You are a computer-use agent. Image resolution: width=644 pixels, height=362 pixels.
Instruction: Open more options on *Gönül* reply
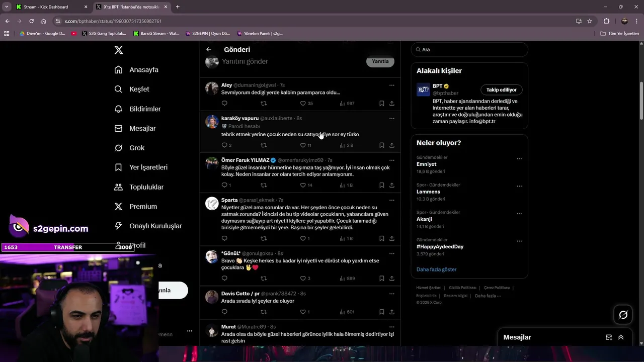coord(391,253)
